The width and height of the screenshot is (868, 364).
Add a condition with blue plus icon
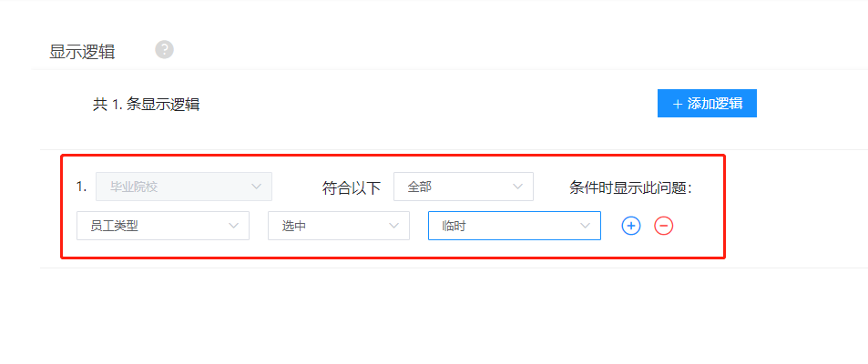point(631,226)
